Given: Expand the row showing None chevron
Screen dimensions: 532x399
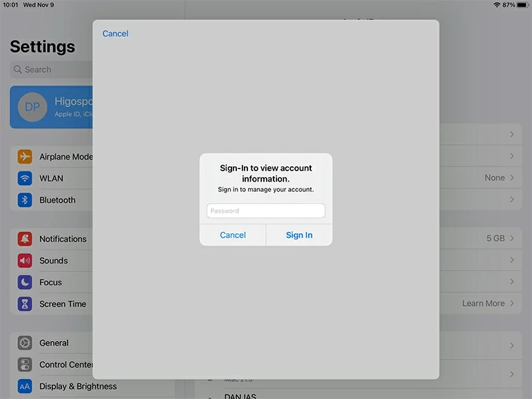Looking at the screenshot, I should [512, 178].
